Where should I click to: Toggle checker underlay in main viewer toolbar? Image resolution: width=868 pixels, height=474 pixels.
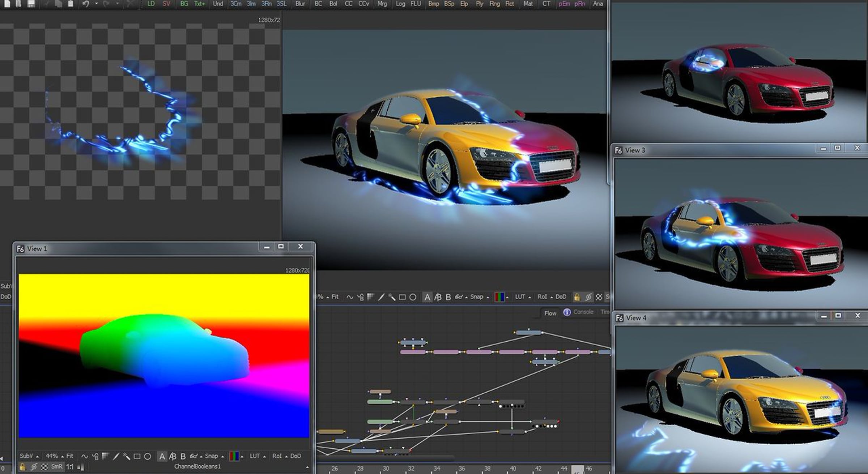[599, 297]
